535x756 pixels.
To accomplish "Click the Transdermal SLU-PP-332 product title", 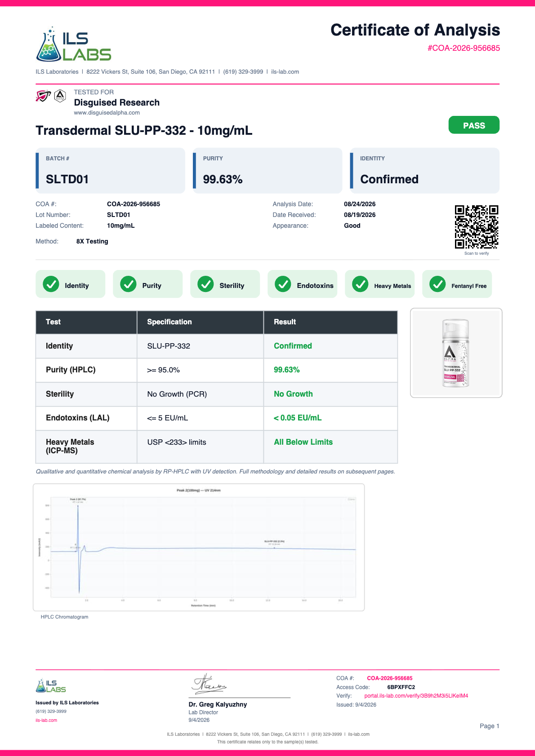I will click(x=144, y=131).
